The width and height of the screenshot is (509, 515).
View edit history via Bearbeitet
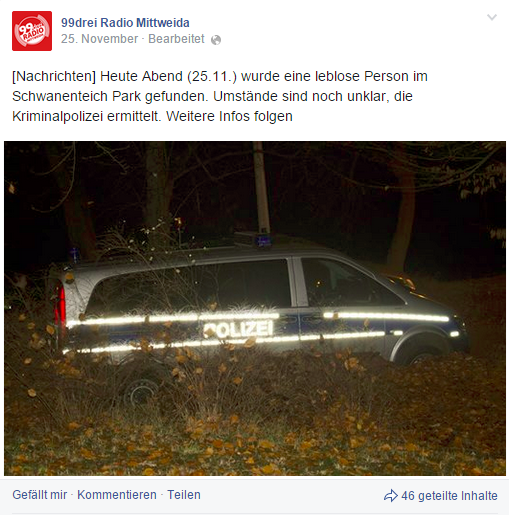pos(176,39)
